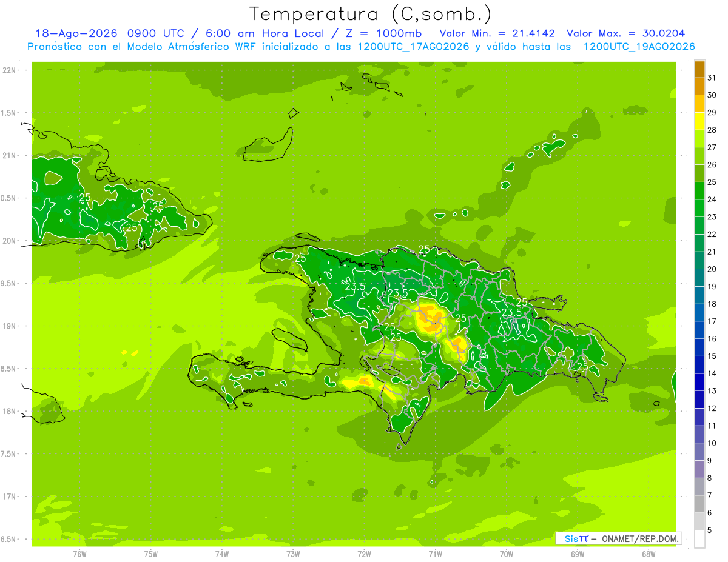Click the "69W" longitude axis label

[578, 554]
